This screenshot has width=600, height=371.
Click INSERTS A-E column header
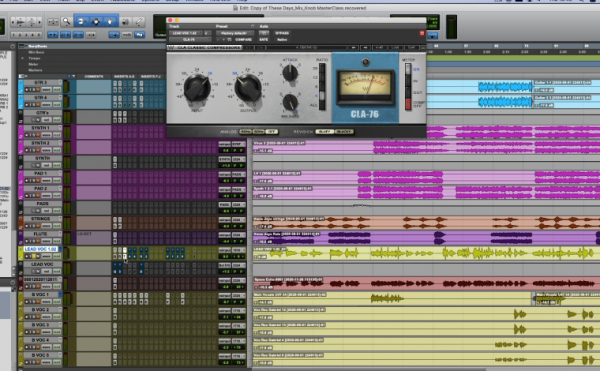point(124,76)
